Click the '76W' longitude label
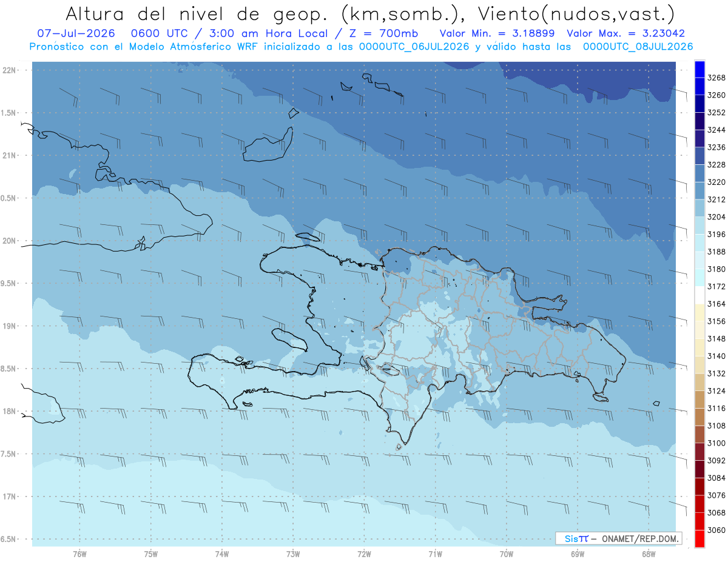 (x=79, y=554)
